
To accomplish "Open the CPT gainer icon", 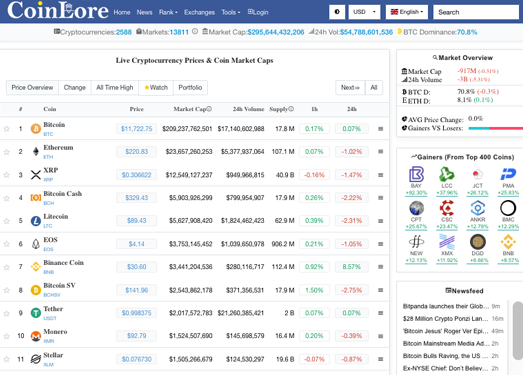I will point(416,208).
